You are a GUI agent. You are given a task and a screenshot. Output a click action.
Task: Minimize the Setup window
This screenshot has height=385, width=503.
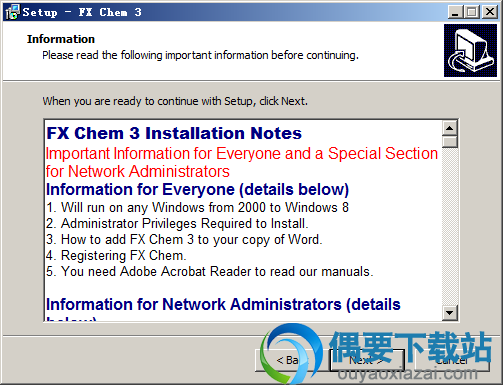[455, 12]
